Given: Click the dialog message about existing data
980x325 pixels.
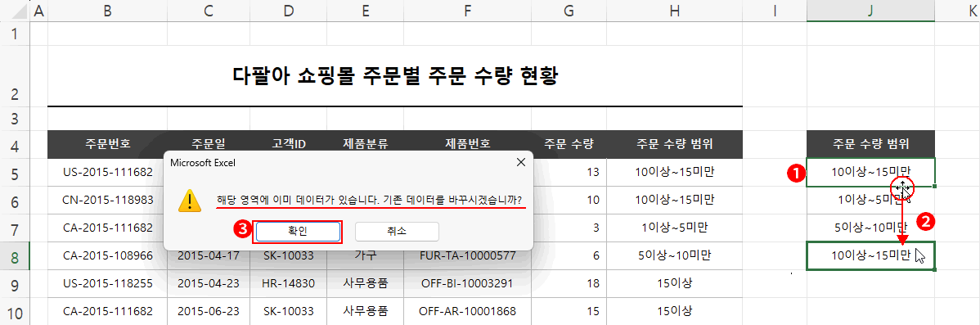Looking at the screenshot, I should [x=370, y=201].
